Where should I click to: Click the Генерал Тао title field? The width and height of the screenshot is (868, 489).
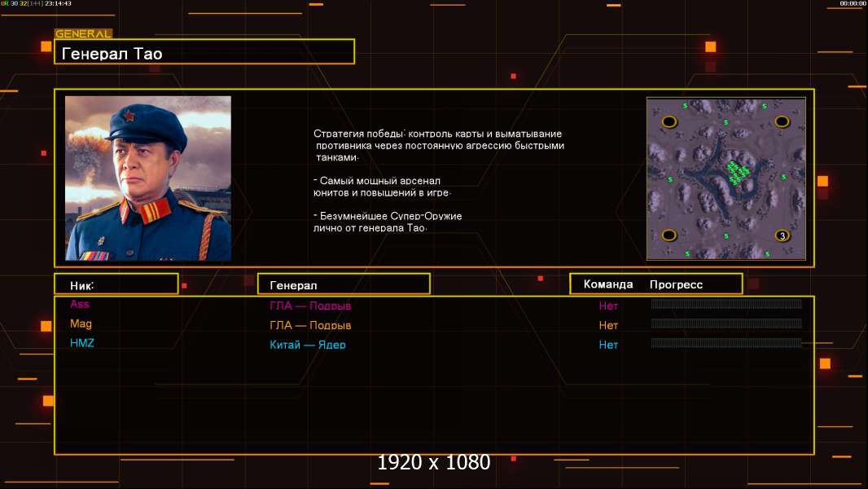[x=204, y=51]
